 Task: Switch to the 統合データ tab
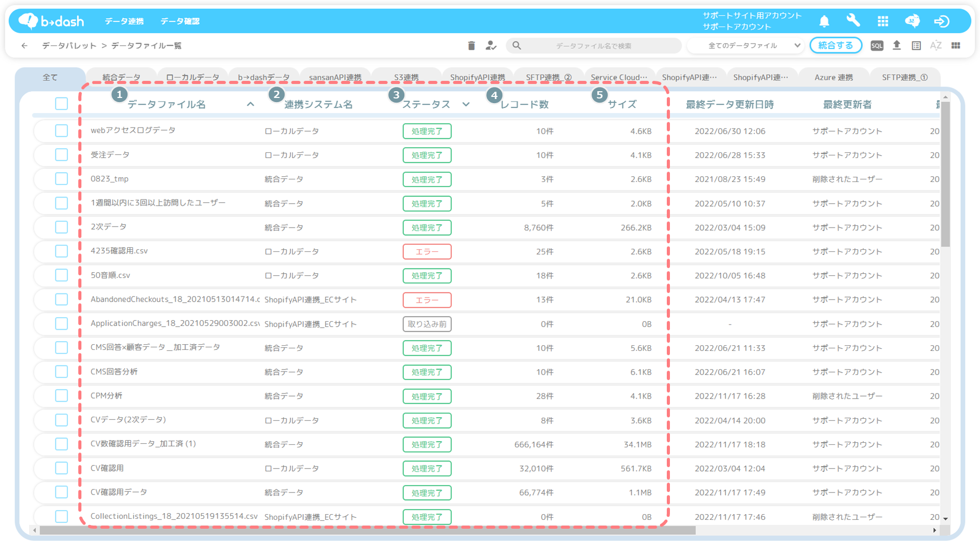pyautogui.click(x=121, y=77)
